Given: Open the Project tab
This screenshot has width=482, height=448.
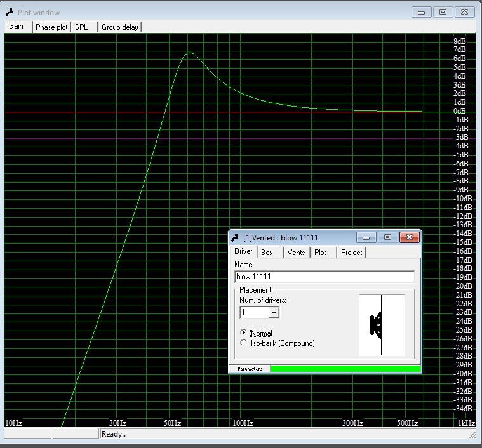Looking at the screenshot, I should (x=351, y=253).
